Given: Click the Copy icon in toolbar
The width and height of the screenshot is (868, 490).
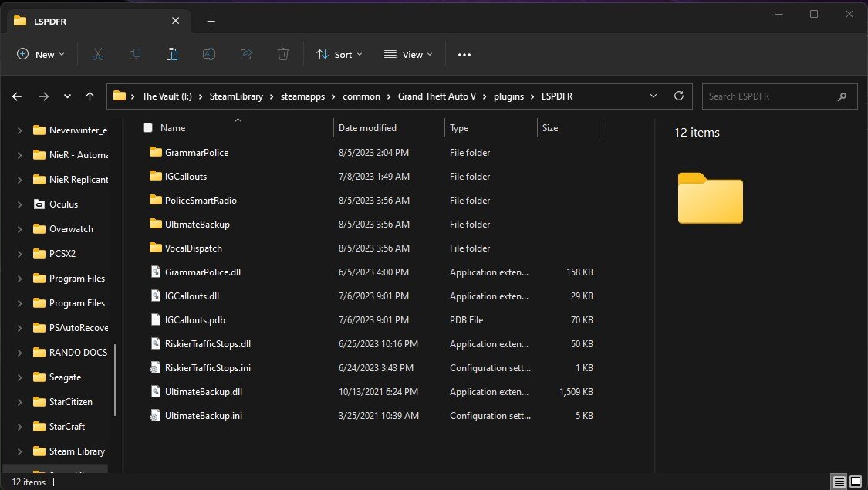Looking at the screenshot, I should point(135,54).
